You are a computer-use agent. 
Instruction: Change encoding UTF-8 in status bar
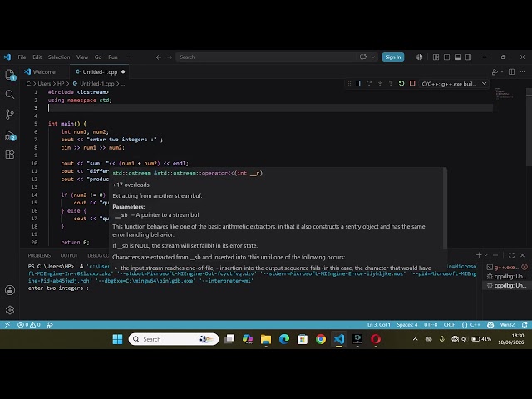(x=431, y=325)
